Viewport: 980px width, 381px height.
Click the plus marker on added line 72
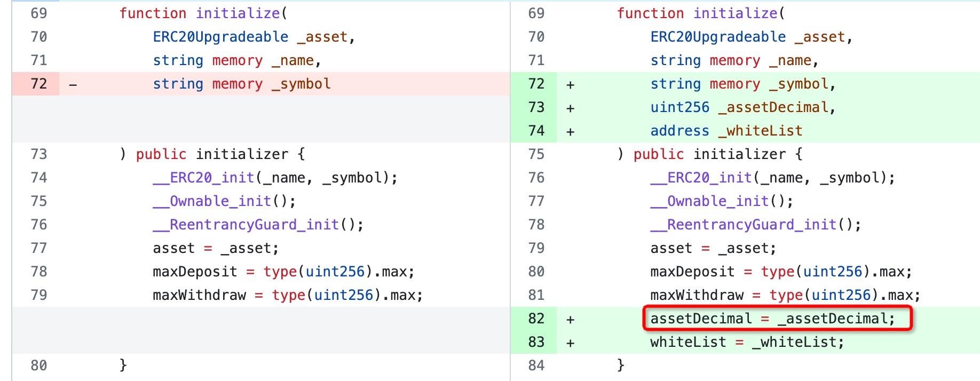point(570,84)
